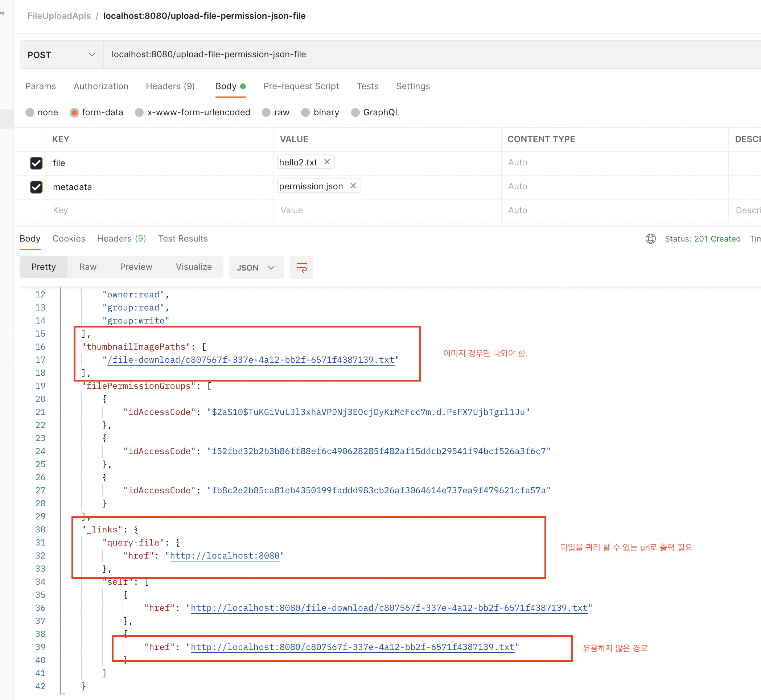Click the "group:write" value on line 14
The height and width of the screenshot is (700, 761).
point(136,321)
